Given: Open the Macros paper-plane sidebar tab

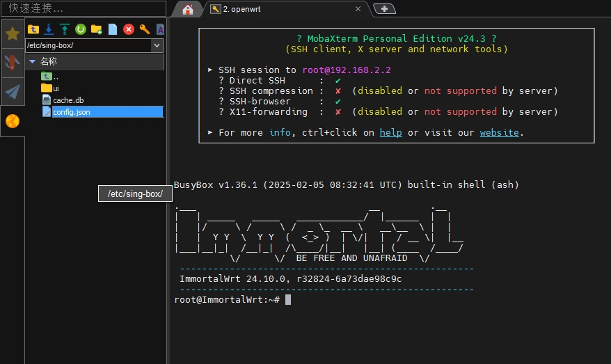Looking at the screenshot, I should 13,92.
